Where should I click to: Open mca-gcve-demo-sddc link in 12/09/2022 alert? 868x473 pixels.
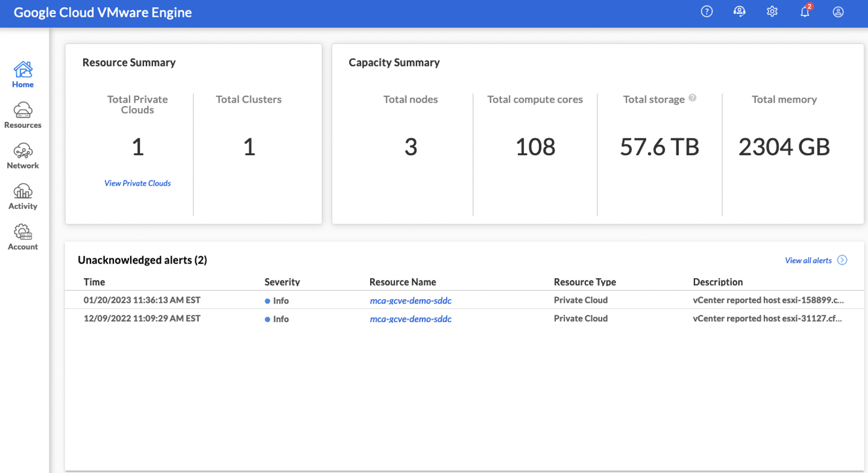tap(410, 319)
